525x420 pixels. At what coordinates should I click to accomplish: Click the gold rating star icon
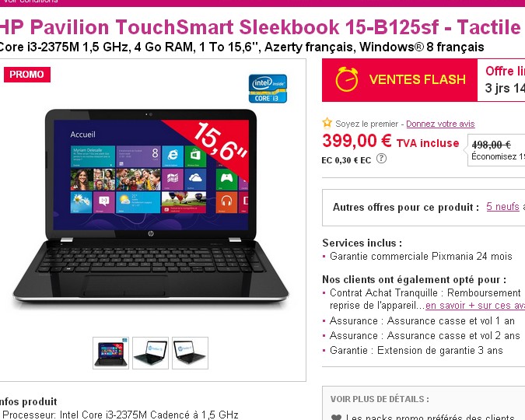point(327,123)
